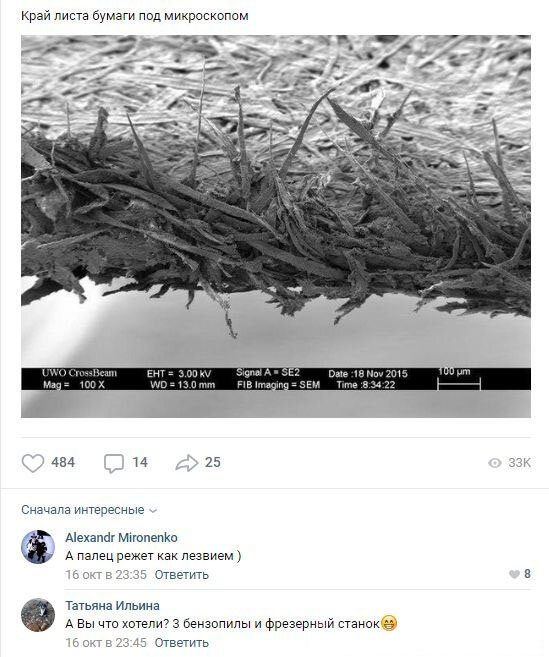Open Татьяна Ильина's avatar
The height and width of the screenshot is (657, 549).
pyautogui.click(x=38, y=615)
